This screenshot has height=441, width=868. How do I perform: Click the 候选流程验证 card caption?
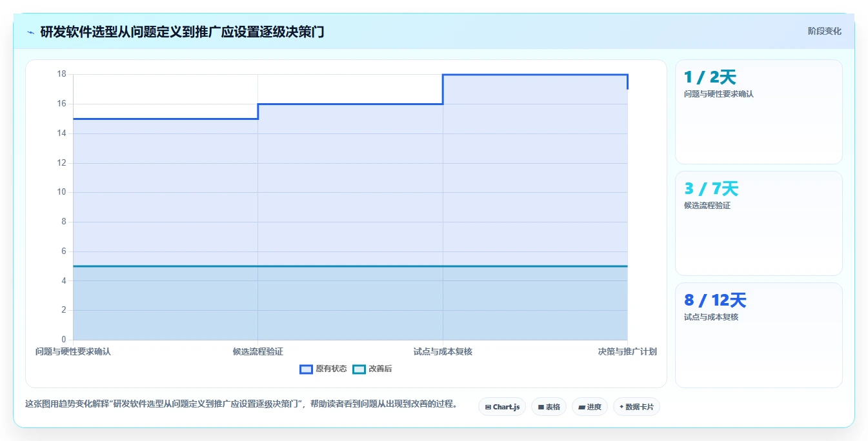[x=707, y=206]
